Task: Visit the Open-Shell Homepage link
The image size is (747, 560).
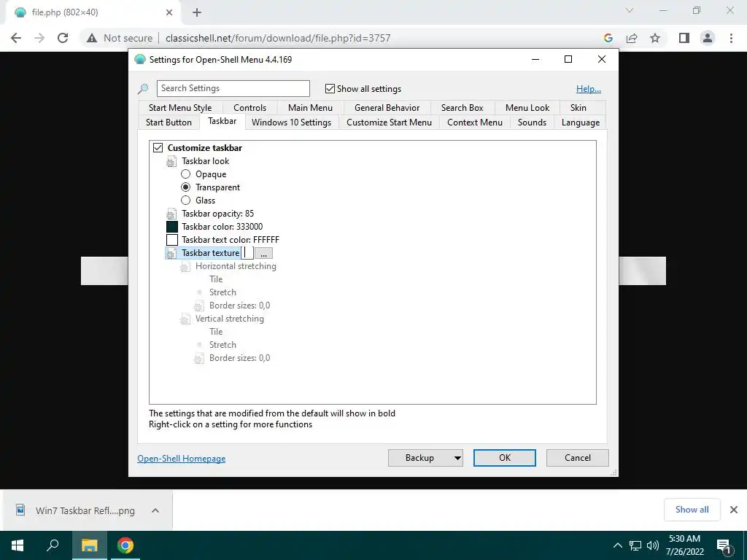Action: (x=182, y=459)
